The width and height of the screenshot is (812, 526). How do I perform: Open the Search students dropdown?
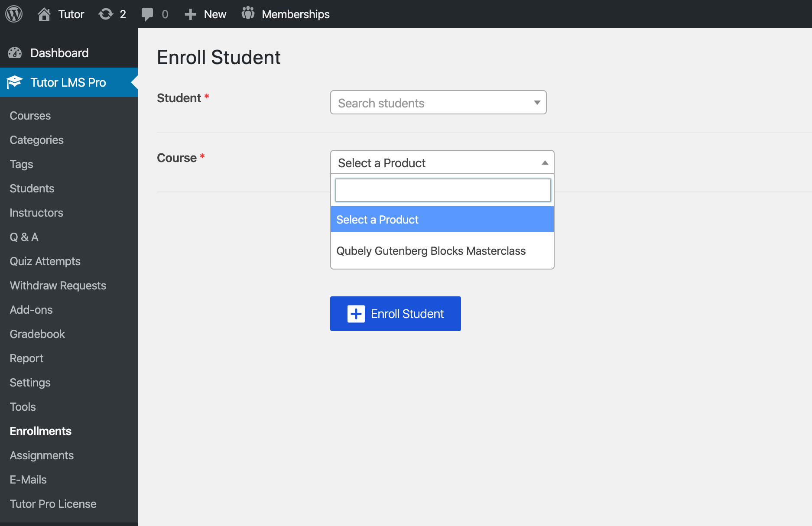[438, 103]
